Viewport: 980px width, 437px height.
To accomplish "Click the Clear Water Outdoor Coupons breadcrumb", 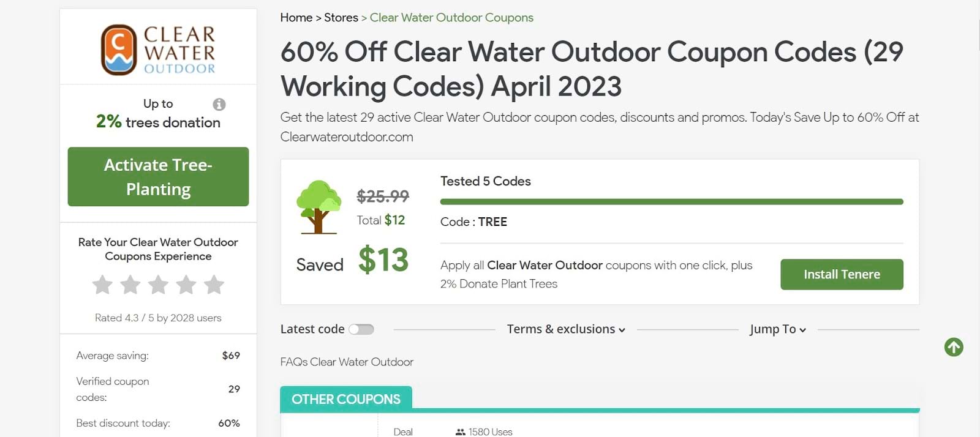I will (451, 18).
